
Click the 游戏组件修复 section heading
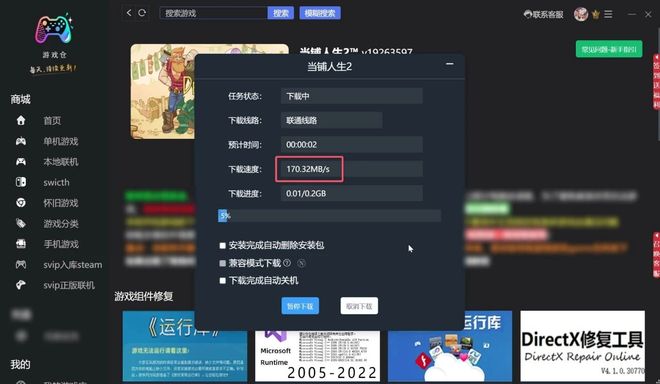pyautogui.click(x=144, y=296)
